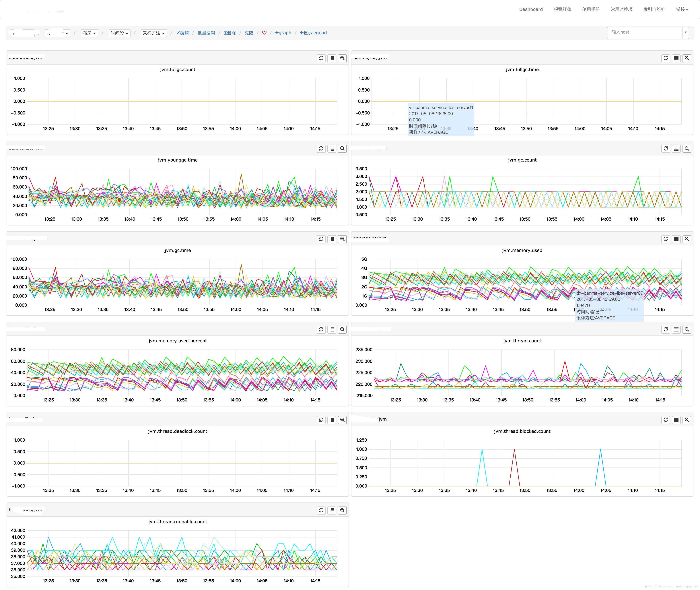Expand the 链接 links dropdown menu
Screen dimensions: 700x590
point(682,9)
